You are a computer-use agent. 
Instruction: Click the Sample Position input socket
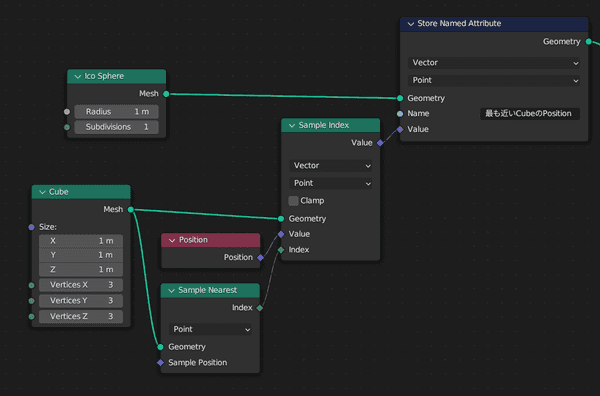tap(160, 363)
